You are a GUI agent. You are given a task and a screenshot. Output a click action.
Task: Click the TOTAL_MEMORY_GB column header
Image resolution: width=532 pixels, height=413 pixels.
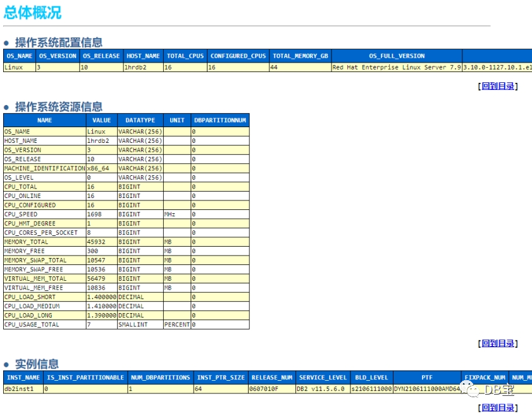pos(300,56)
